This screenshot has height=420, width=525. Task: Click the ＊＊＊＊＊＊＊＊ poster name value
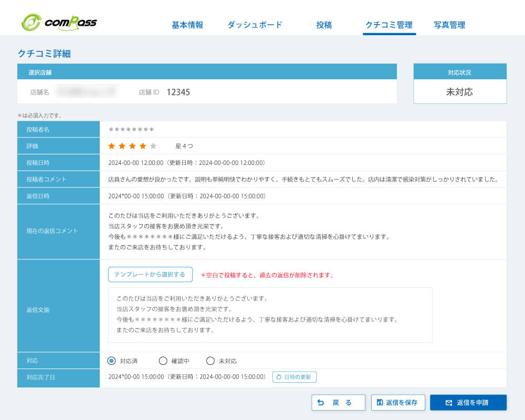tap(131, 130)
